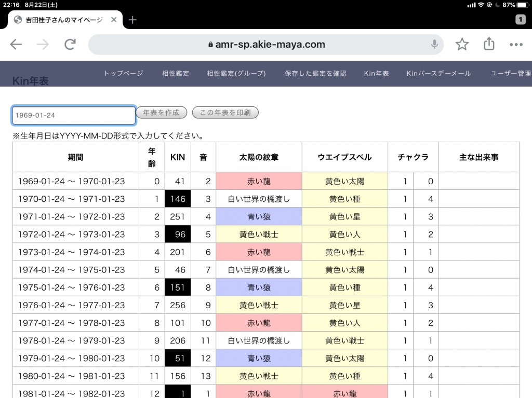Select 黄色い太陽 wavespell in the 1969 row
Image resolution: width=532 pixels, height=398 pixels.
coord(345,181)
